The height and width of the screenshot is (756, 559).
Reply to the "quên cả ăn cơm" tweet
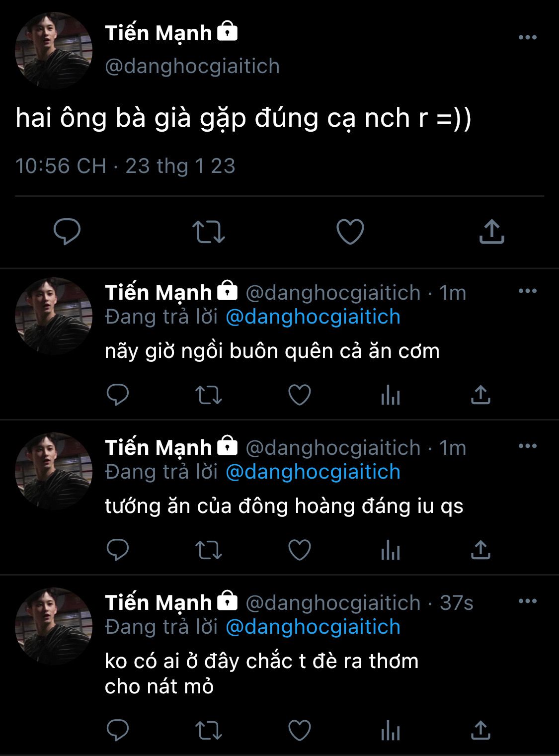[x=118, y=396]
